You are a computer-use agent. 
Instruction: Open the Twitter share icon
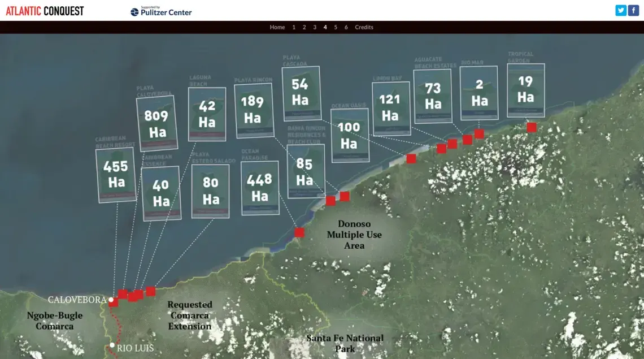click(621, 10)
